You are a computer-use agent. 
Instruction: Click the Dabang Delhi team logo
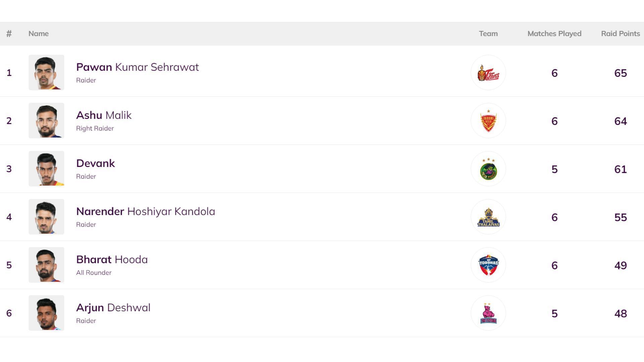tap(488, 121)
